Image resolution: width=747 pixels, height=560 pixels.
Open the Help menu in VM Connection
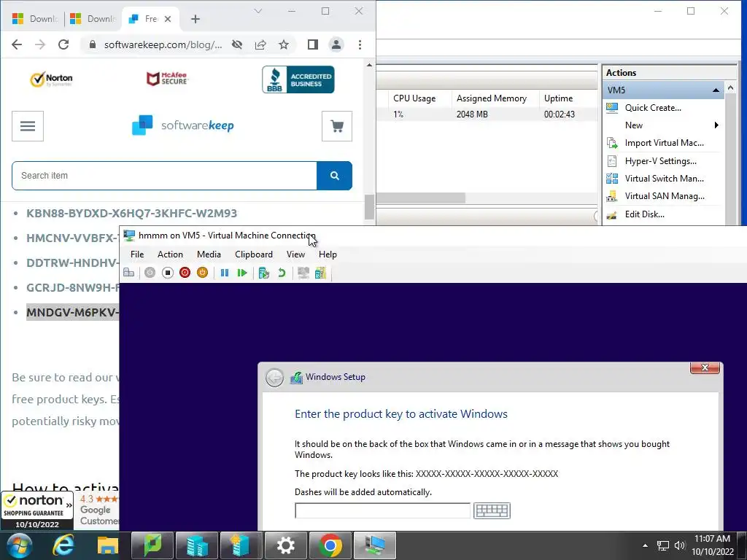pyautogui.click(x=328, y=254)
